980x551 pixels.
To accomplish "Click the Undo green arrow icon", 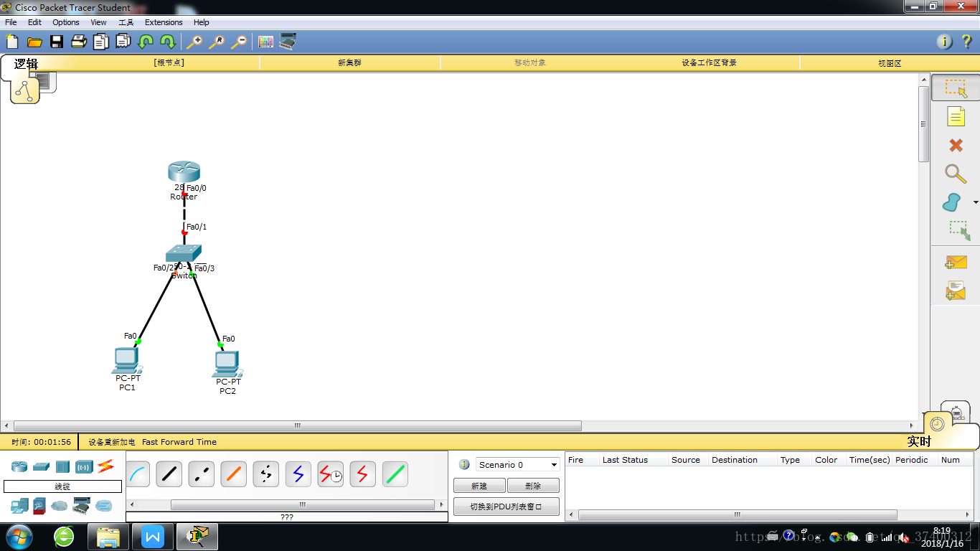I will [146, 42].
